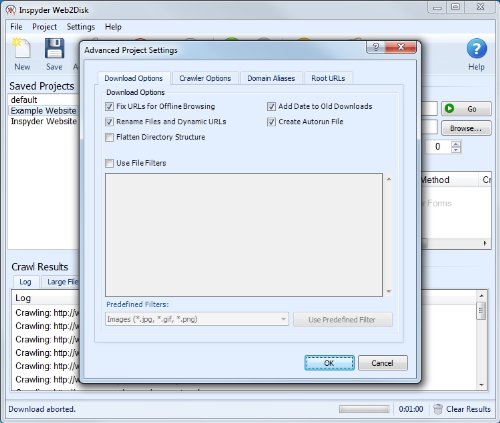The width and height of the screenshot is (500, 423).
Task: Click the 0:01:00 elapsed time
Action: point(411,409)
